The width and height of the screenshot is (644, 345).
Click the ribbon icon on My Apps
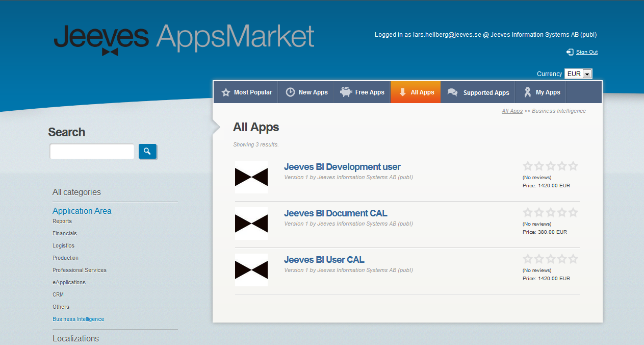click(x=528, y=92)
